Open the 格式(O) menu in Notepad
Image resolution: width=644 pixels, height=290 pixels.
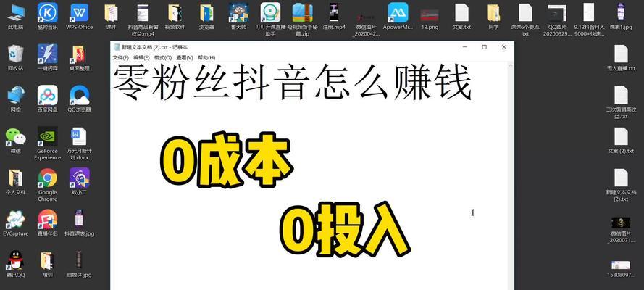click(163, 57)
